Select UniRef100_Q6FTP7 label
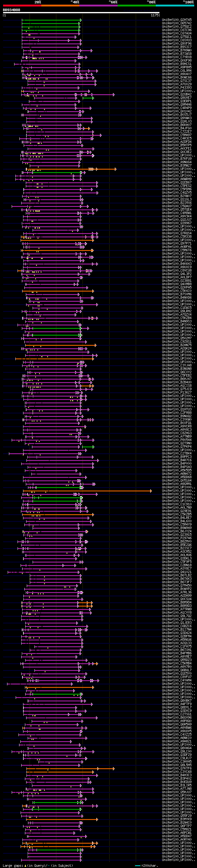The height and width of the screenshot is (868, 197). [177, 826]
